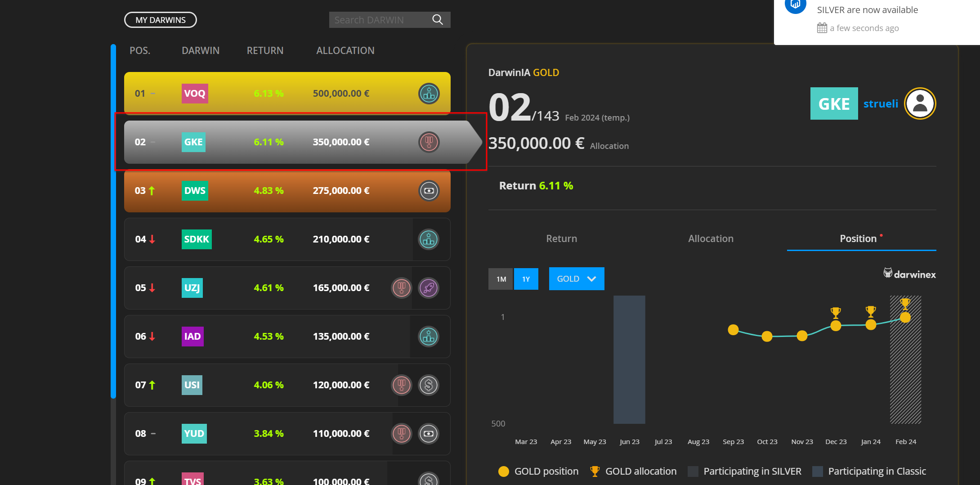
Task: Click the darwinex logo above the chart
Action: tap(910, 274)
